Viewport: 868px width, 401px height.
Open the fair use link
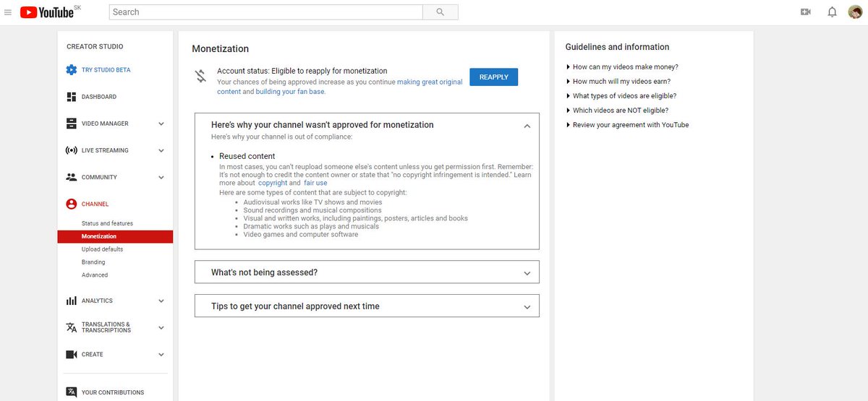click(315, 183)
